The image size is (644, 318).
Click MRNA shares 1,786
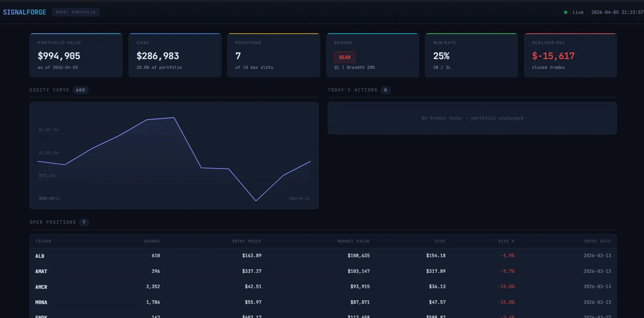(153, 302)
